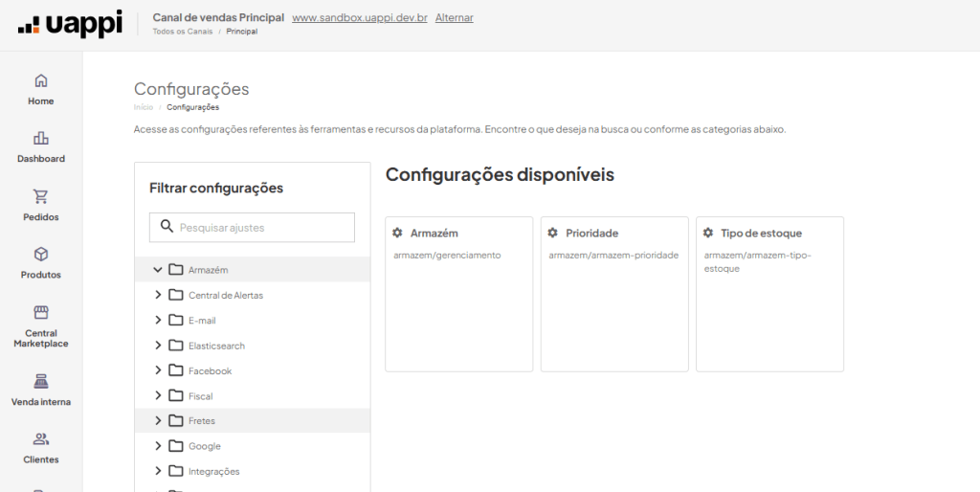Open the Home sidebar icon
Image resolution: width=980 pixels, height=492 pixels.
[x=40, y=80]
